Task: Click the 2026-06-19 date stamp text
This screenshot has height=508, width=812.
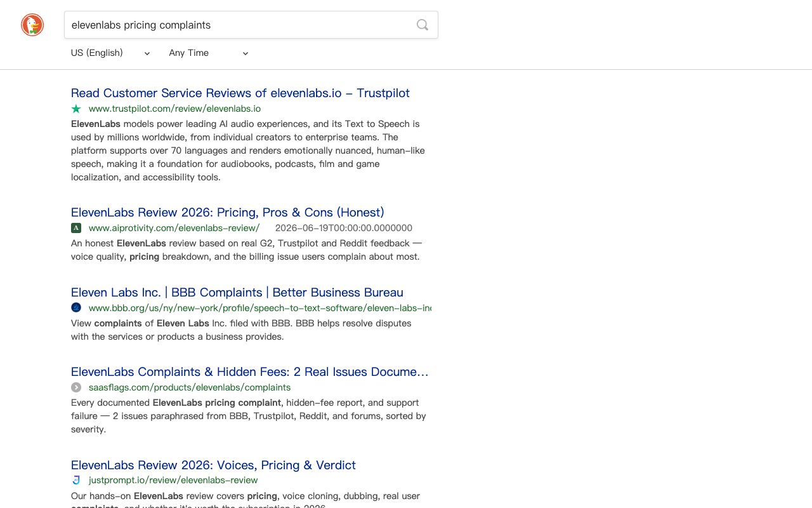Action: pyautogui.click(x=344, y=228)
